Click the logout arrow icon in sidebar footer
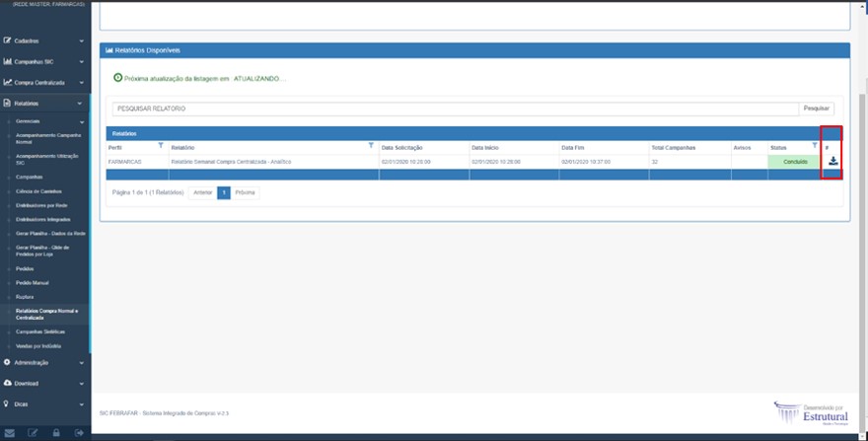The height and width of the screenshot is (441, 868). 79,432
